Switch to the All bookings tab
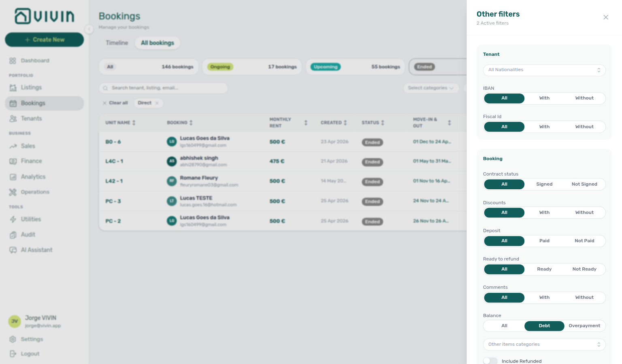Viewport: 622px width, 364px height. coord(158,43)
